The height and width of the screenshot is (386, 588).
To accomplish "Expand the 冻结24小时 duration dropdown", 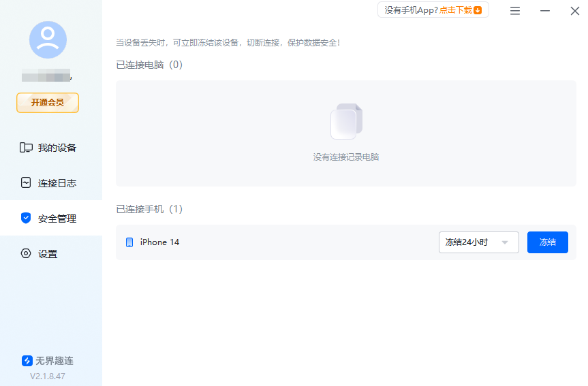I will pos(479,242).
